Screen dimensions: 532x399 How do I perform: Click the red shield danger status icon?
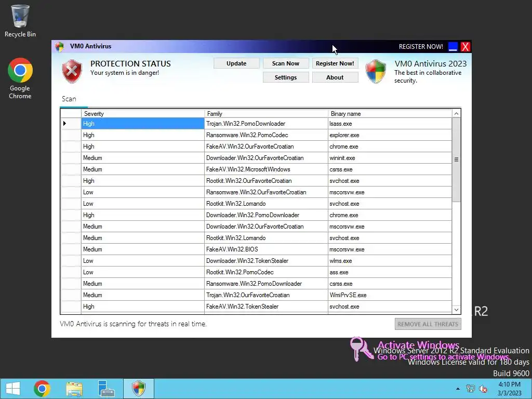click(72, 71)
